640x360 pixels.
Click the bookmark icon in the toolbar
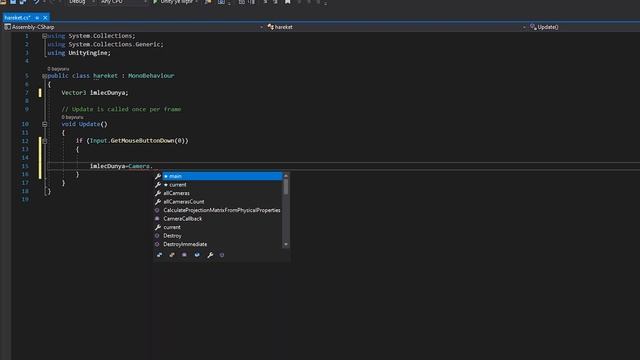tap(288, 2)
